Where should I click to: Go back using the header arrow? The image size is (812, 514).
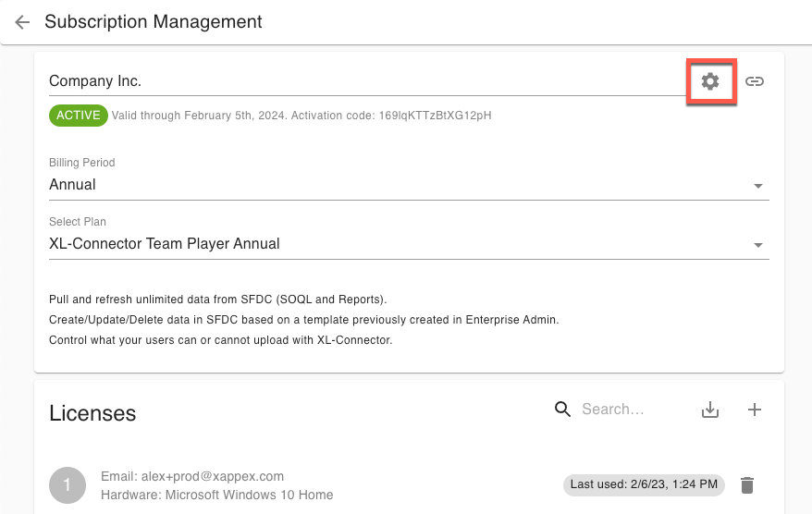22,22
